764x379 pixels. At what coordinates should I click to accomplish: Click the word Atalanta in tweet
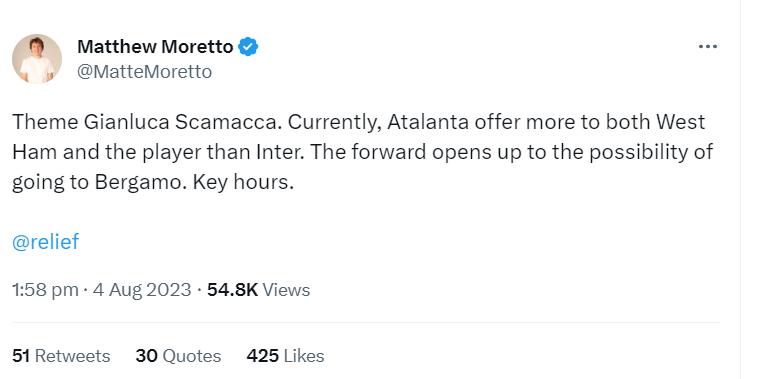coord(428,122)
